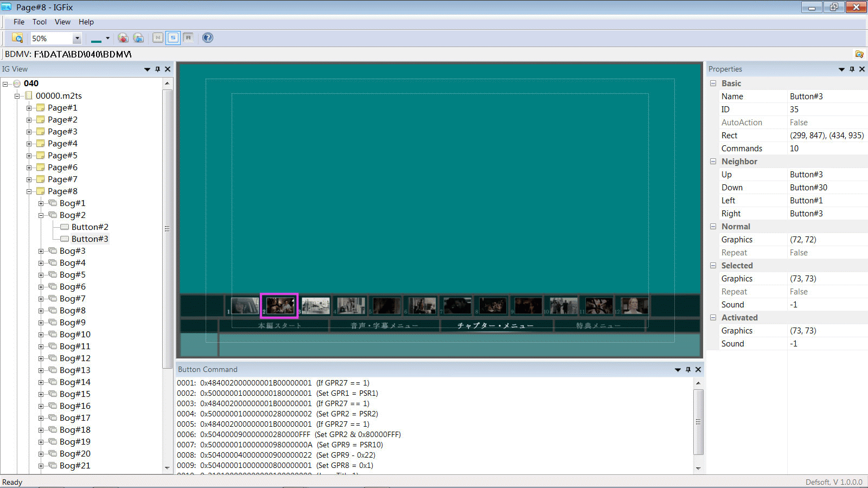This screenshot has height=488, width=868.
Task: Open the Help menu
Action: 86,22
